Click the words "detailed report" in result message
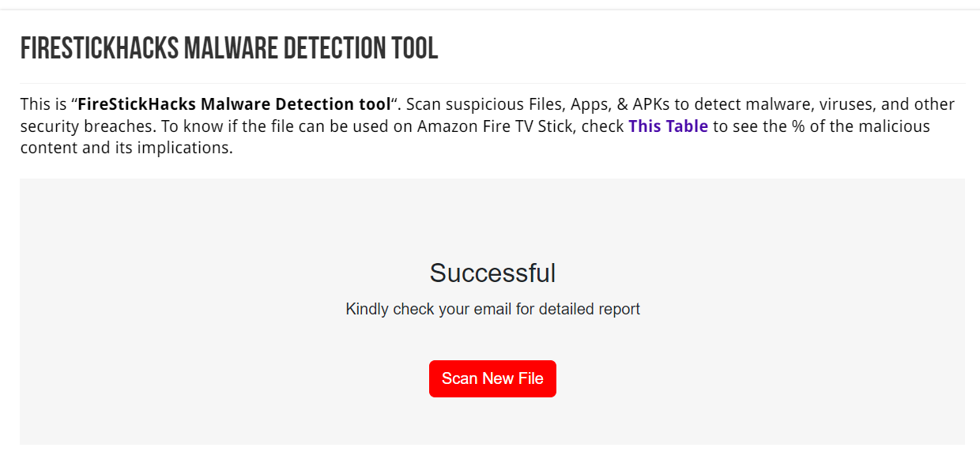This screenshot has height=459, width=980. pos(590,309)
